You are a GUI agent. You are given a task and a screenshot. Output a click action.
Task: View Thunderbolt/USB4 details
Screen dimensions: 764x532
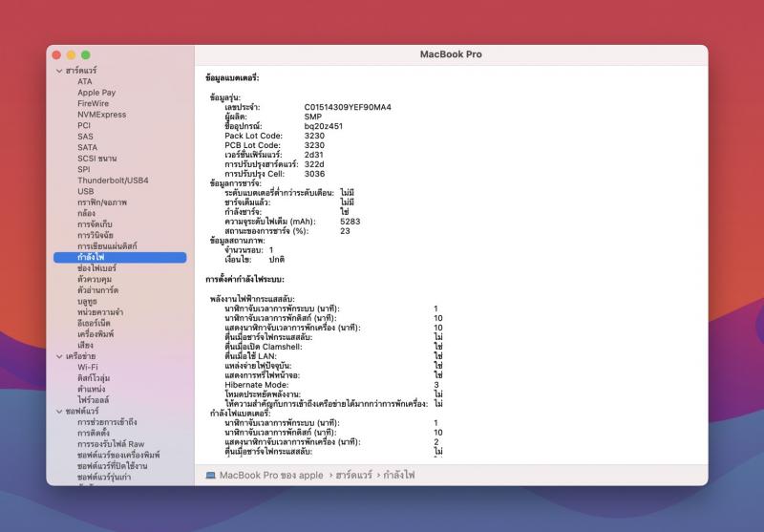(x=113, y=181)
